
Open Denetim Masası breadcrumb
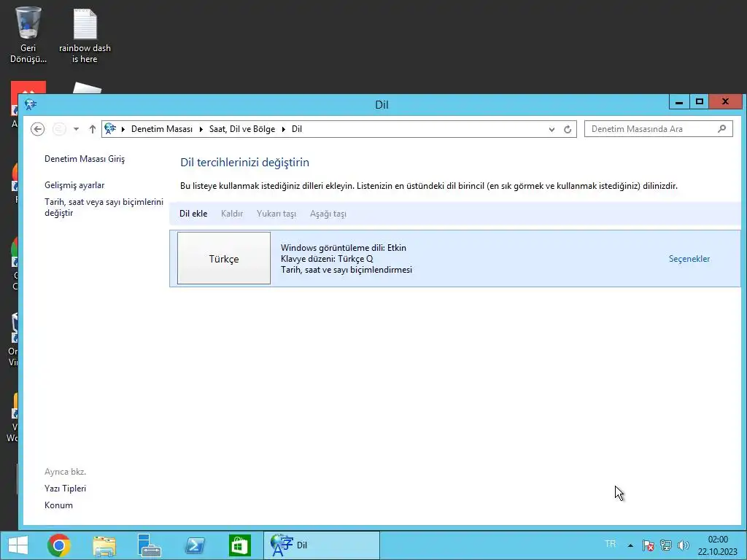tap(162, 129)
